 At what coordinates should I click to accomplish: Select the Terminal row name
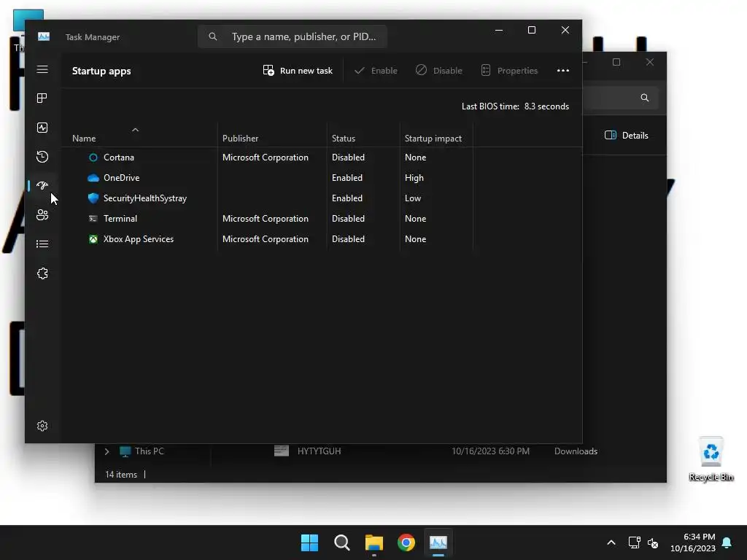120,219
